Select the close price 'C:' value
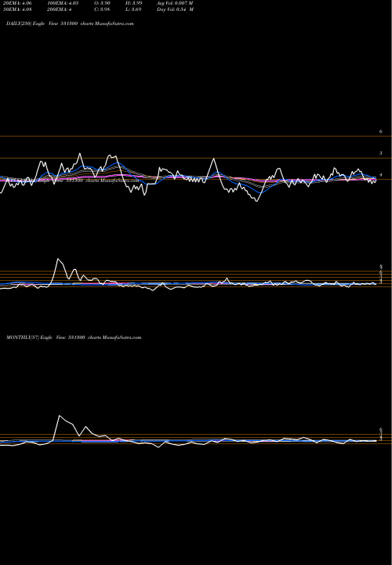392x565 pixels. click(102, 9)
